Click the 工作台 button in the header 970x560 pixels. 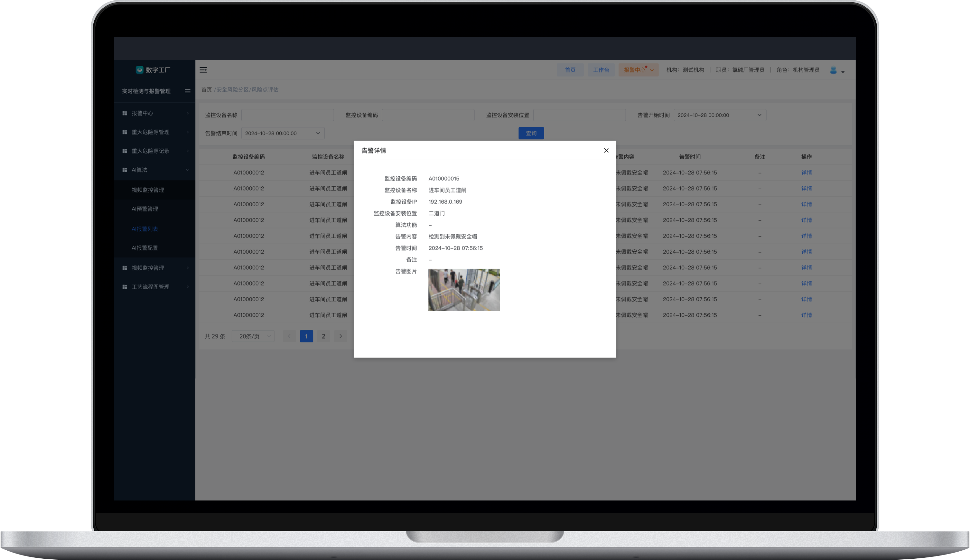tap(601, 70)
